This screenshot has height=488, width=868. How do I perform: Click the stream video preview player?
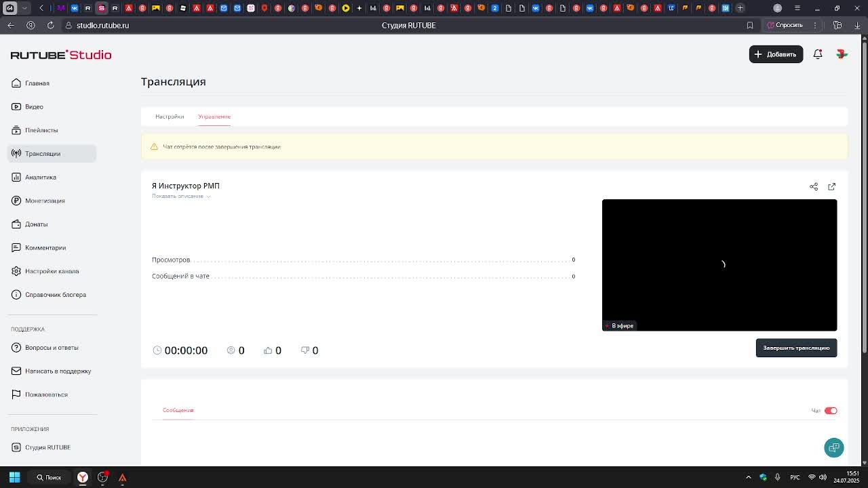point(719,265)
